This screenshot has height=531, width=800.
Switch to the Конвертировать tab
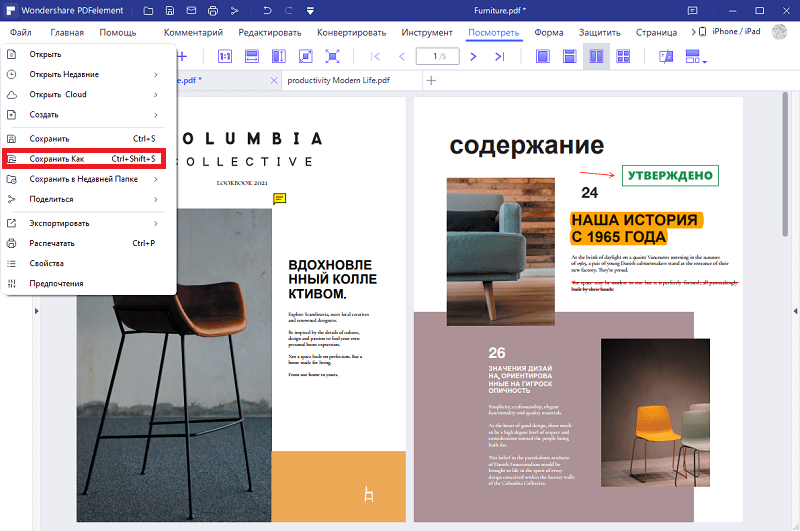click(352, 32)
